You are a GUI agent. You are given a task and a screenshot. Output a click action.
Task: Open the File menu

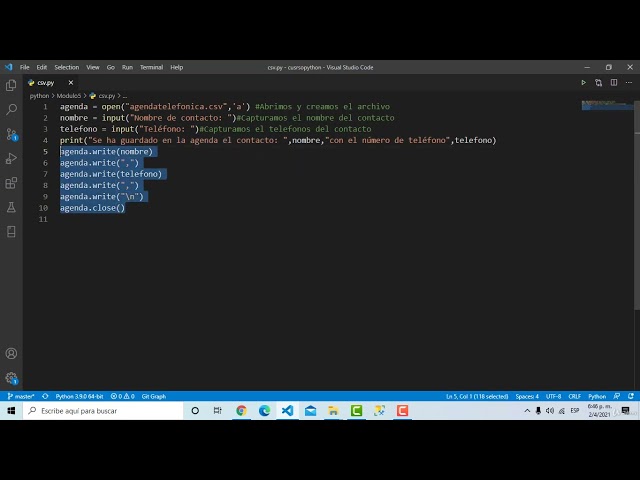tap(24, 67)
